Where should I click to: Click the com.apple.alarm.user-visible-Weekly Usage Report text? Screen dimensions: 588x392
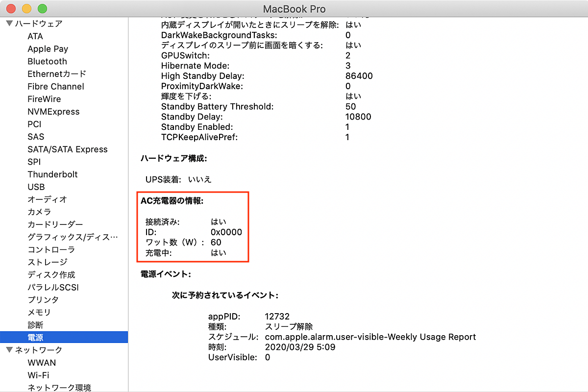coord(370,337)
